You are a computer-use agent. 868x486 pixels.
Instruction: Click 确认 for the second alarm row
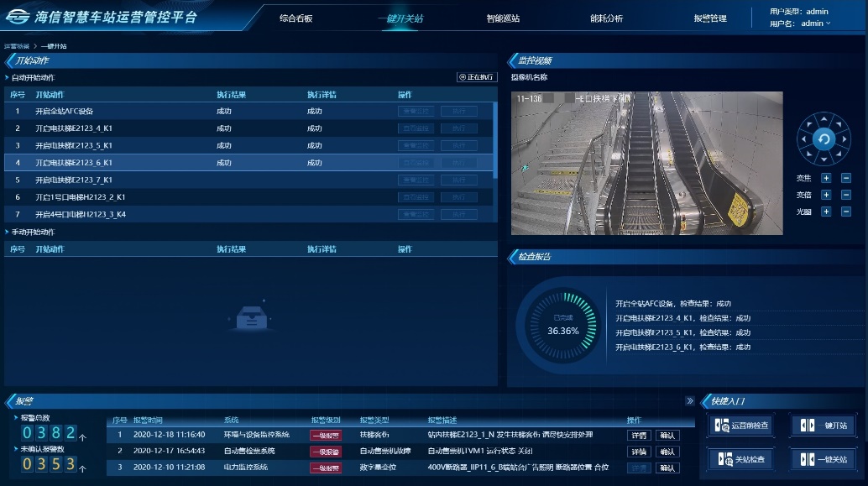pos(667,452)
